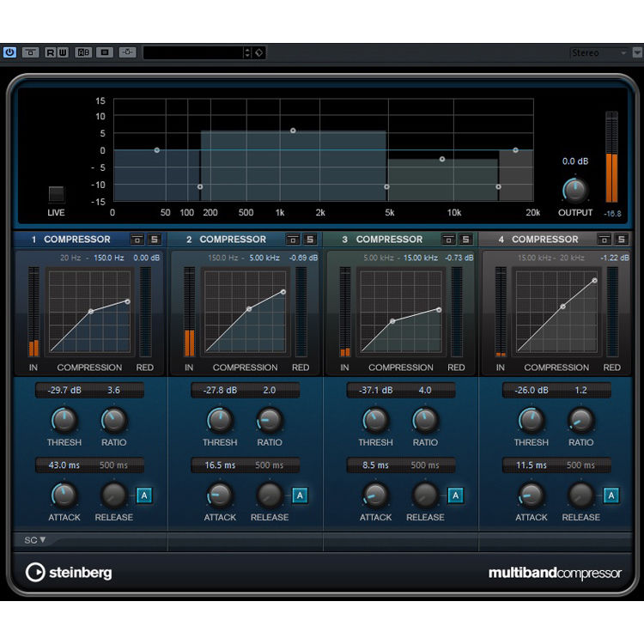Toggle band 3 auto release A button
This screenshot has height=644, width=644.
coord(455,495)
